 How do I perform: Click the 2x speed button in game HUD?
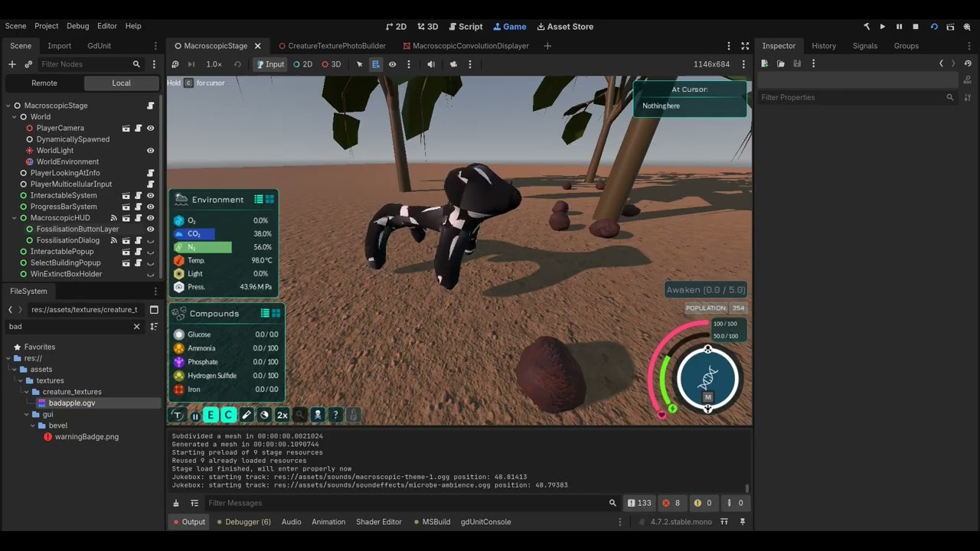(x=282, y=416)
